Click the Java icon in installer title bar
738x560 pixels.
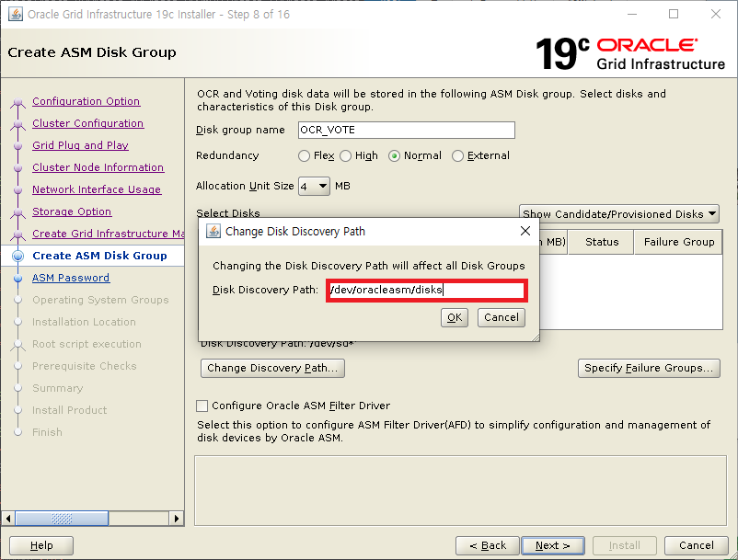(x=16, y=14)
